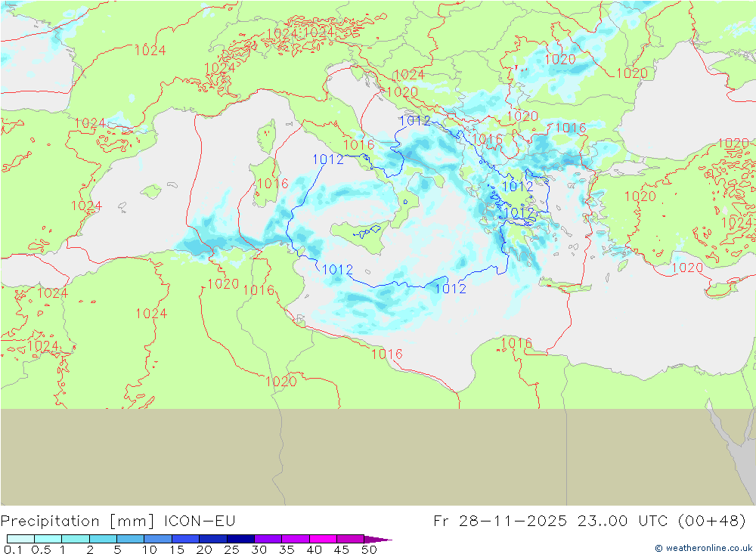Pick the 45–50 mm dark magenta legend swatch
Image resolution: width=756 pixels, height=554 pixels.
[x=350, y=539]
